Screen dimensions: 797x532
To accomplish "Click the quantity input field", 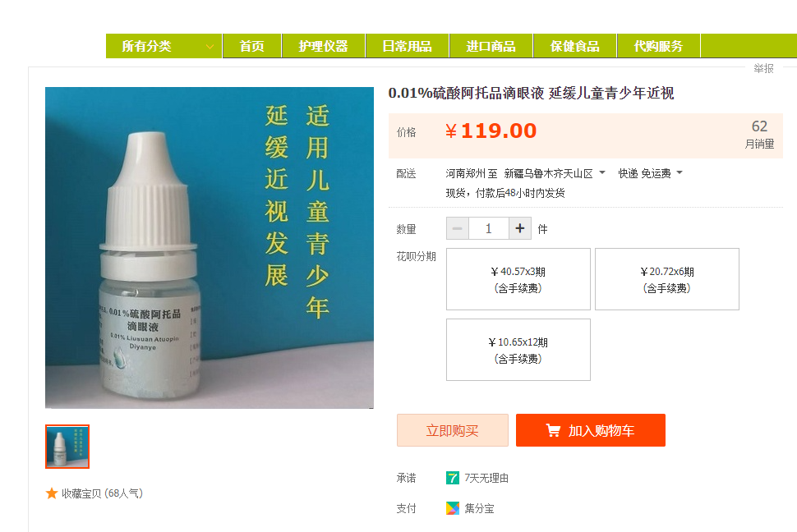I will point(488,229).
